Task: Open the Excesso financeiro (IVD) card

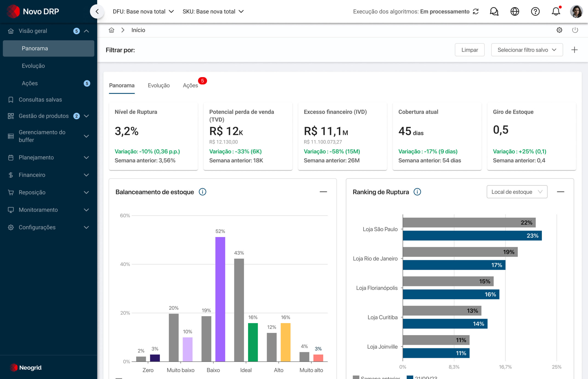Action: [342, 136]
